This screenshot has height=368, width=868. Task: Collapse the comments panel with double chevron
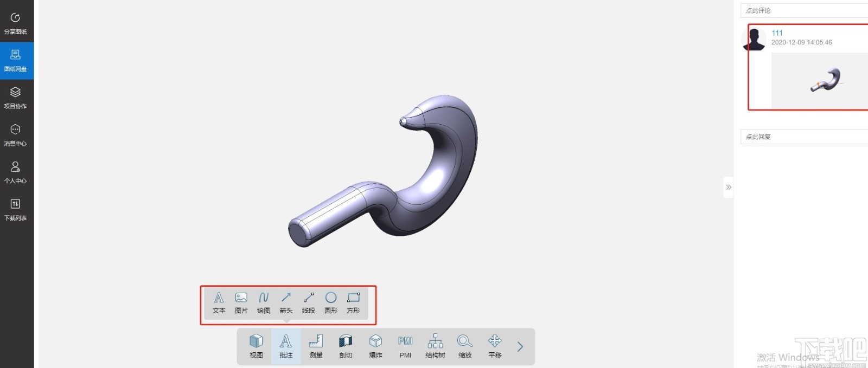pos(729,187)
